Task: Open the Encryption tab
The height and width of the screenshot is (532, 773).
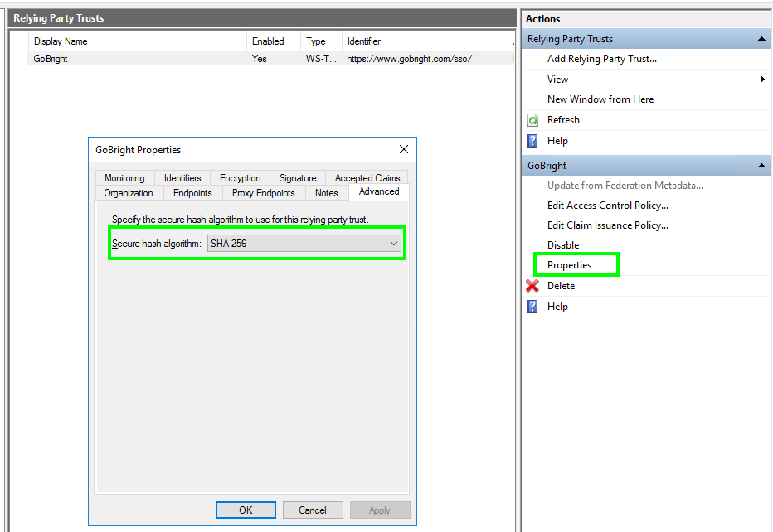Action: pos(241,178)
